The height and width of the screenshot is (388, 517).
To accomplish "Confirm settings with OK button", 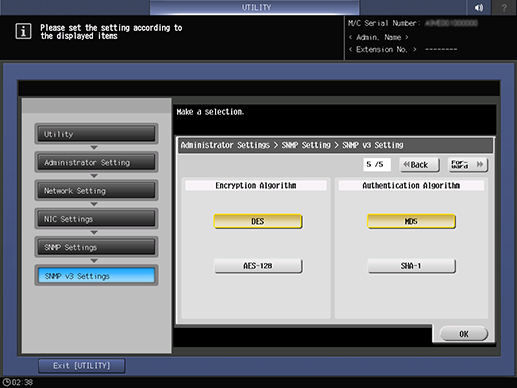I will [464, 334].
